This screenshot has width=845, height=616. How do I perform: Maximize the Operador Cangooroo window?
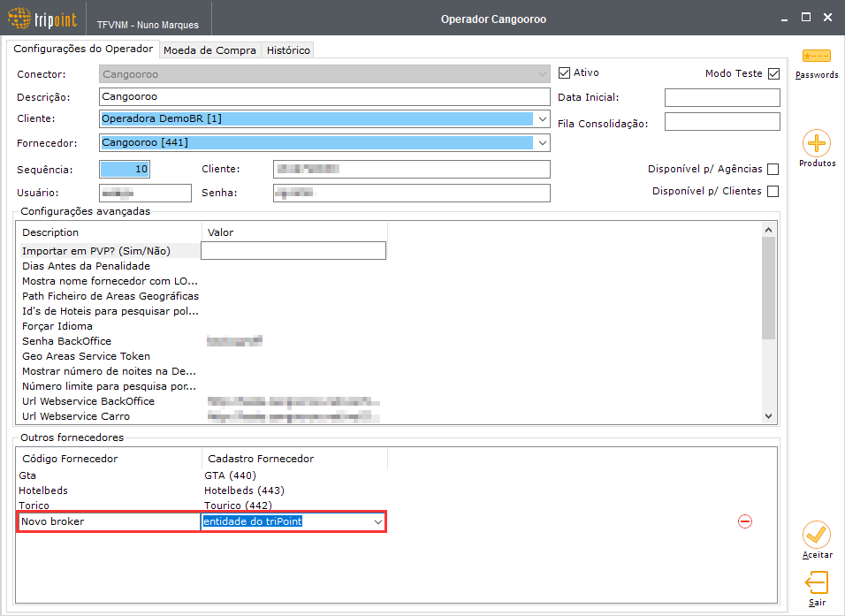805,18
